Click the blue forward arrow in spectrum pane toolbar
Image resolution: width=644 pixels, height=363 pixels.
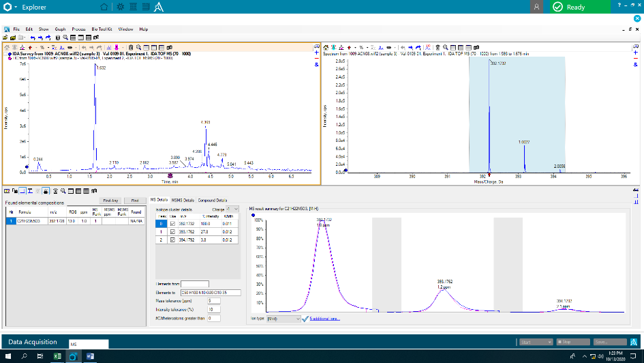click(x=410, y=48)
